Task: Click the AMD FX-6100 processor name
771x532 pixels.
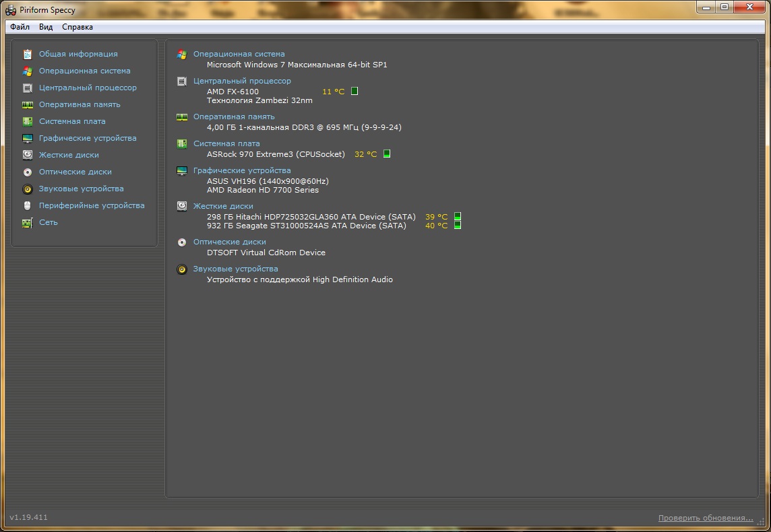Action: [233, 92]
